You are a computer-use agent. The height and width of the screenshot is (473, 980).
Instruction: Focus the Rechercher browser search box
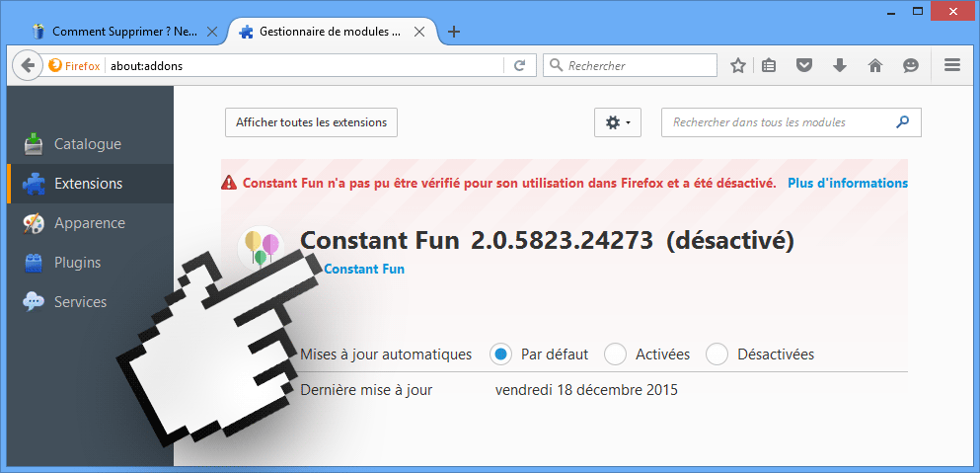point(630,66)
